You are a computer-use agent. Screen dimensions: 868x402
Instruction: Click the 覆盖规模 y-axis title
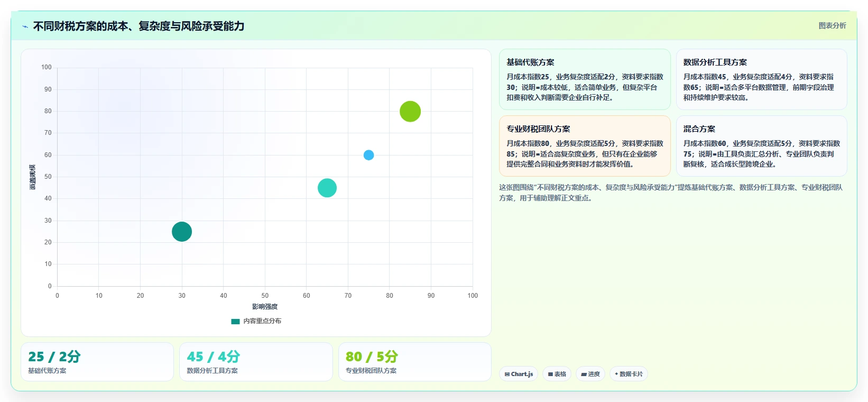(33, 177)
